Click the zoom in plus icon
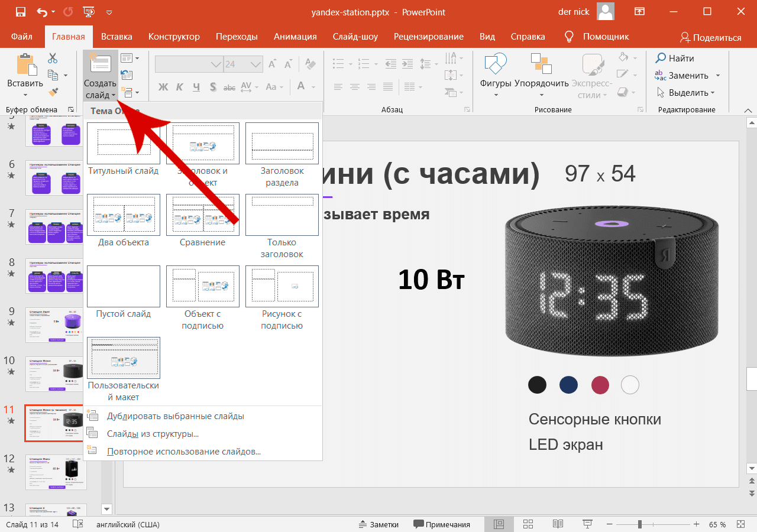This screenshot has height=532, width=757. click(x=697, y=524)
